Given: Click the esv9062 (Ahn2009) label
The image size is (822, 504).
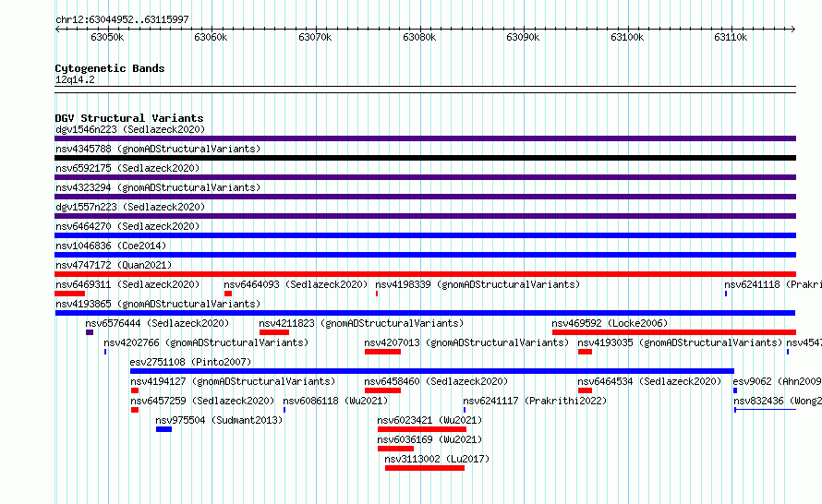Looking at the screenshot, I should point(777,381).
